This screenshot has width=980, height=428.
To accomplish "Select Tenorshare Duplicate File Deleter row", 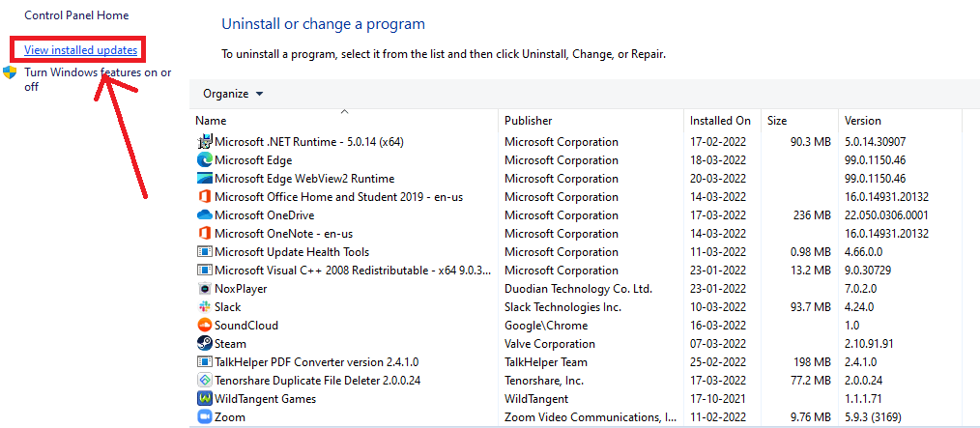I will (x=317, y=381).
